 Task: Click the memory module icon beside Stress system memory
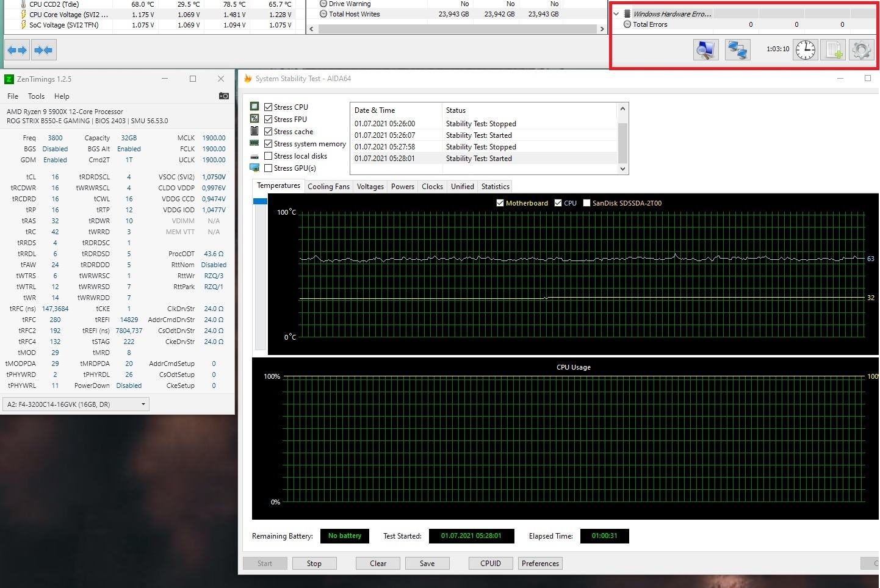click(254, 143)
